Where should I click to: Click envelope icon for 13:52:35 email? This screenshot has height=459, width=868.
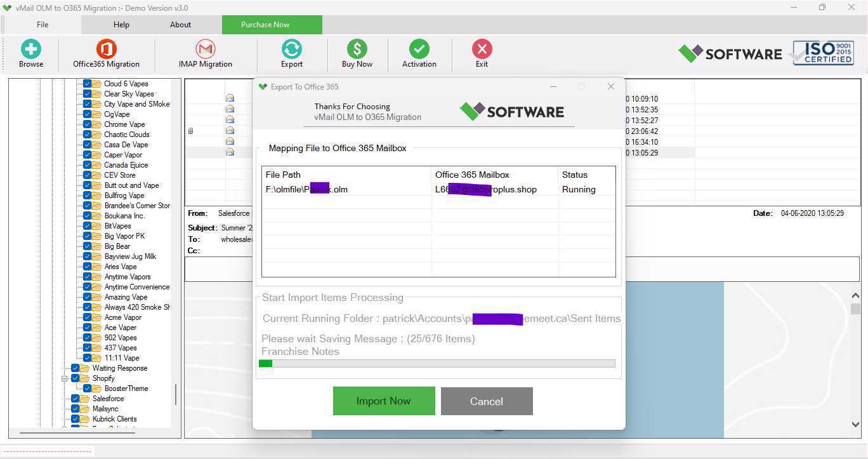point(230,109)
